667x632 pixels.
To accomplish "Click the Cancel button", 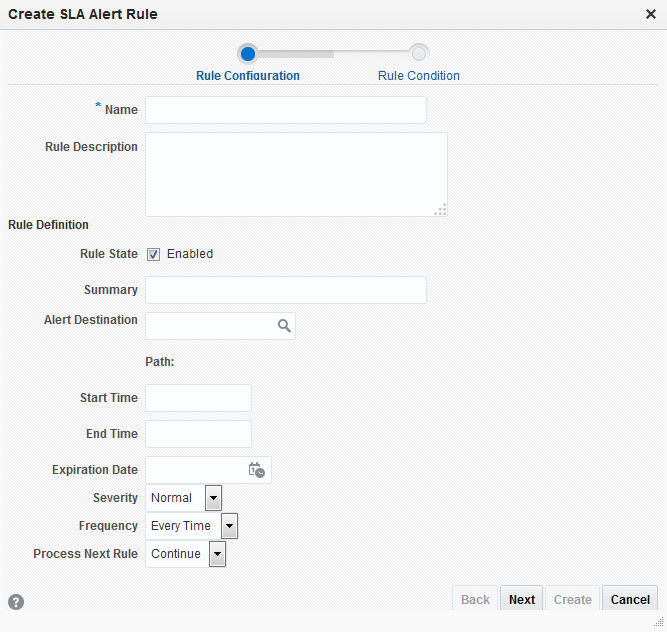I will click(630, 599).
